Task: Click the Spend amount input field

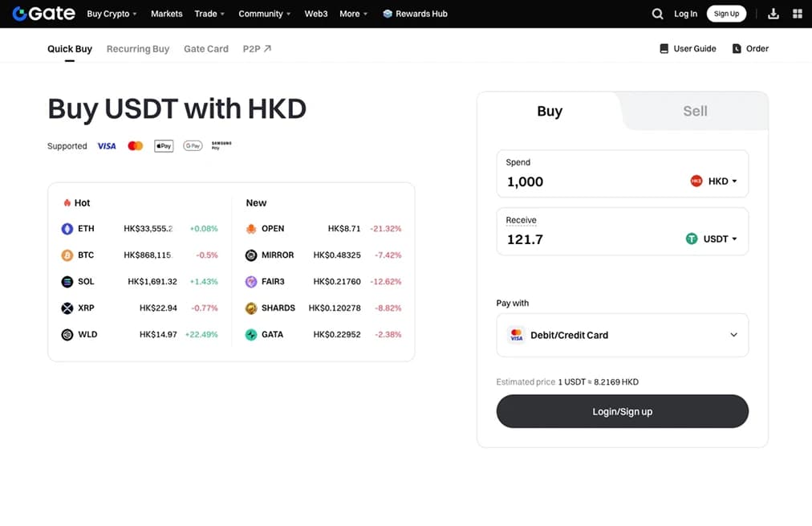Action: 590,182
